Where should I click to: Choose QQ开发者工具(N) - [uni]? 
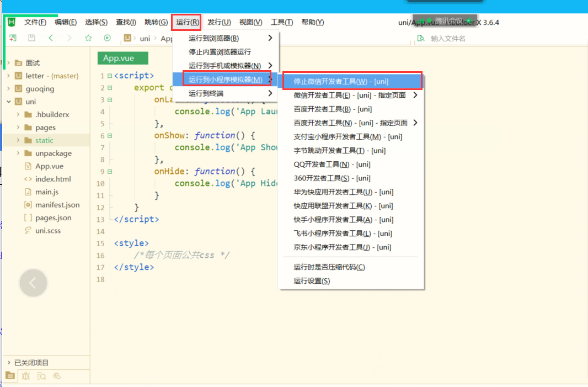pyautogui.click(x=351, y=165)
